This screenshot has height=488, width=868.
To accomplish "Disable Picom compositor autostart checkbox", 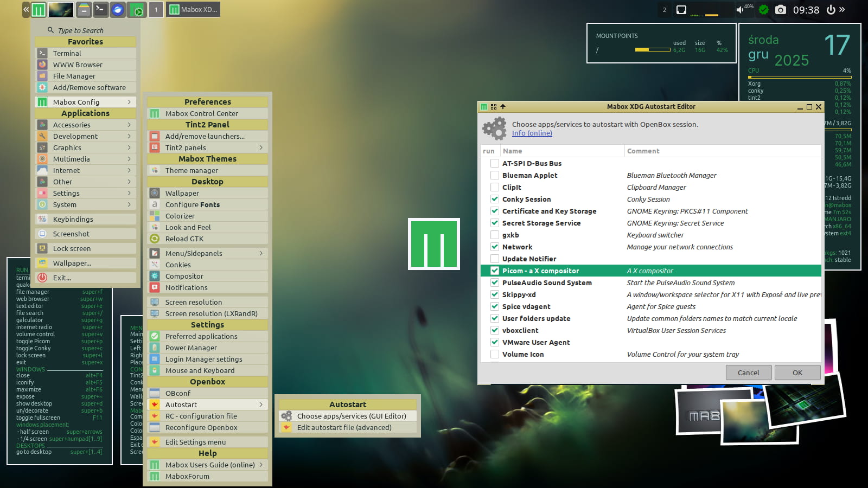I will click(495, 271).
